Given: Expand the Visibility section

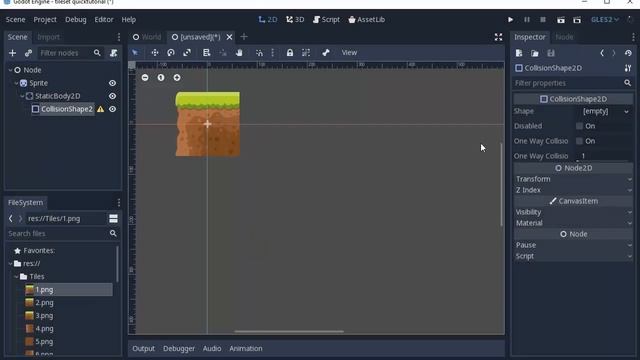Looking at the screenshot, I should 573,212.
